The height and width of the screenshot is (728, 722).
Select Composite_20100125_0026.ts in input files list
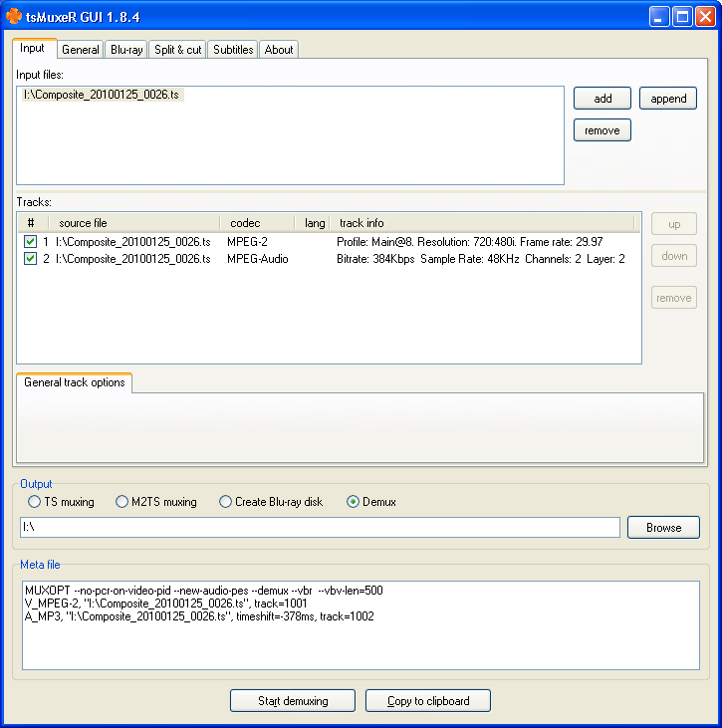click(x=103, y=95)
